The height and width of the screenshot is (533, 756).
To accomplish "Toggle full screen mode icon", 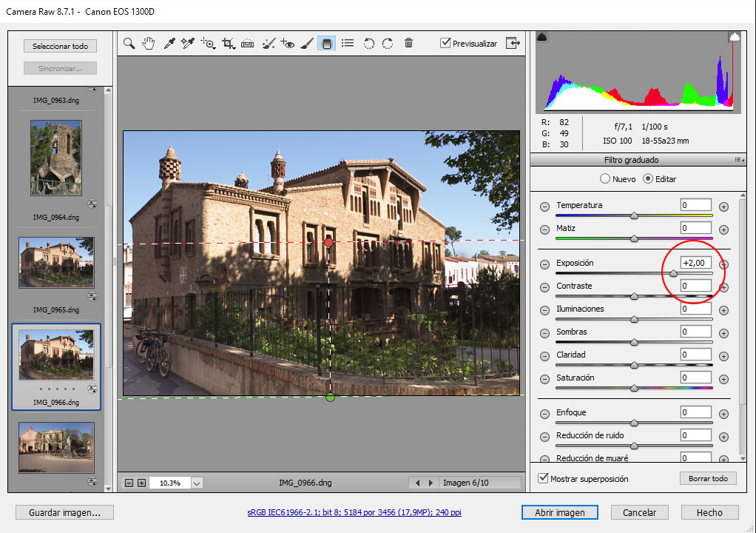I will [513, 44].
